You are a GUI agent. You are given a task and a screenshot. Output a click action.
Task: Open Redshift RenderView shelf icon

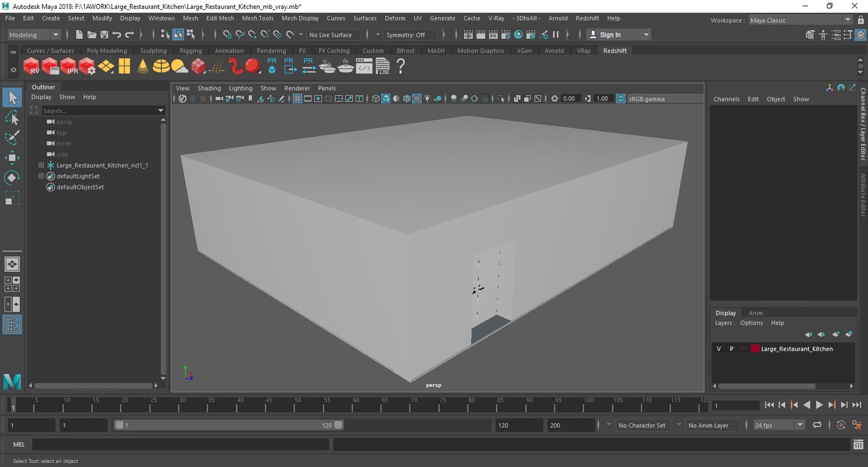click(x=32, y=67)
